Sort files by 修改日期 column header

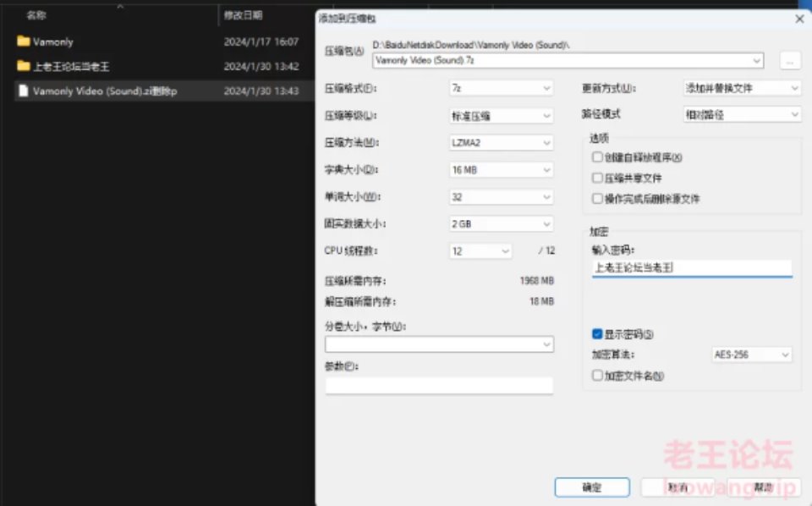click(x=244, y=15)
